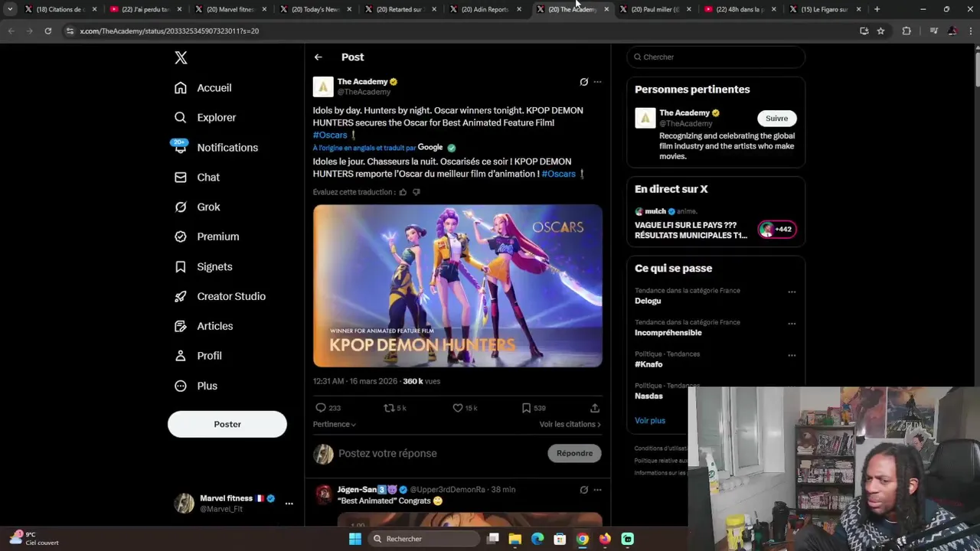Open the weather widget Ciel couvert
This screenshot has height=551, width=980.
pos(34,539)
